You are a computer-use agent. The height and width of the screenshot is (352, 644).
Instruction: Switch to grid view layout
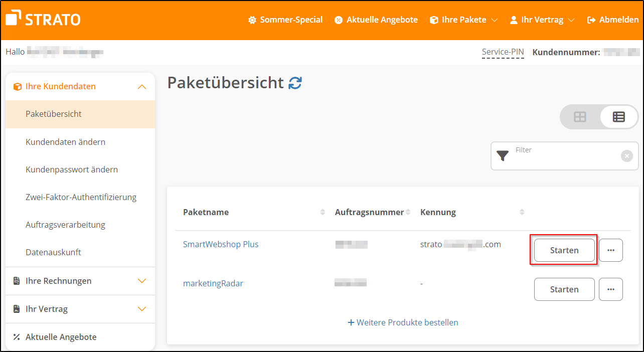tap(580, 116)
